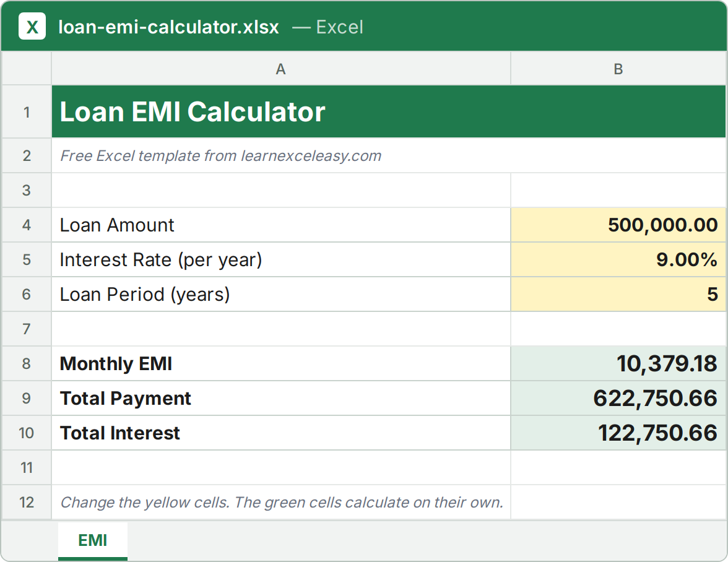This screenshot has height=562, width=728.
Task: Click the select-all corner box
Action: coord(27,69)
